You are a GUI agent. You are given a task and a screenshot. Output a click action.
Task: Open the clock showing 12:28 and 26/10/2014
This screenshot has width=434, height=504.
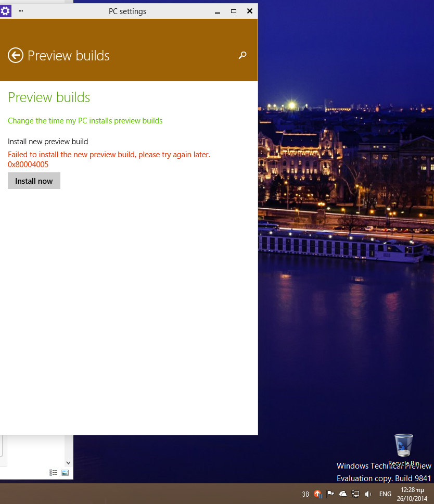(x=412, y=494)
